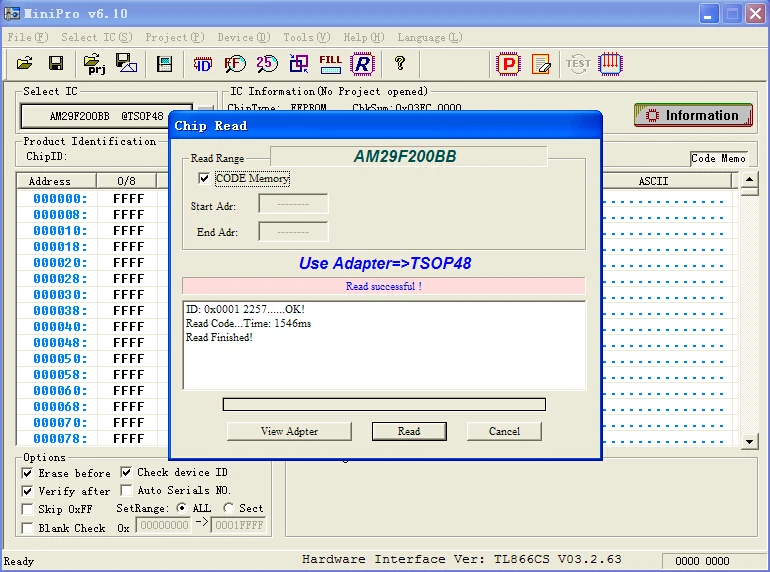Viewport: 770px width, 572px height.
Task: Click the Information button
Action: point(693,115)
